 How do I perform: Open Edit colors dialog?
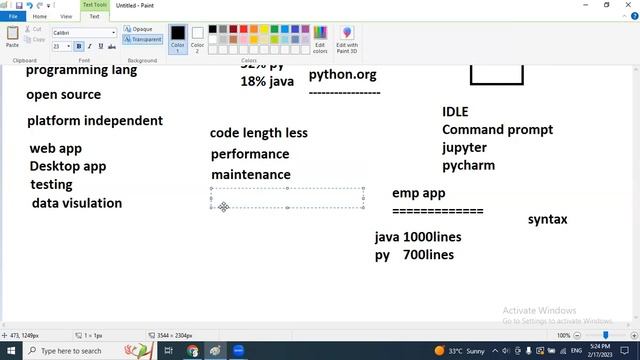[x=320, y=39]
